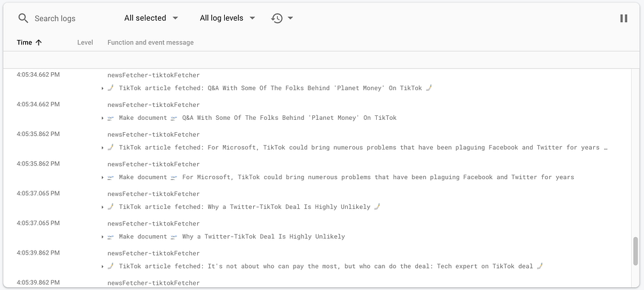Click the Function and event message header
Image resolution: width=644 pixels, height=290 pixels.
[x=150, y=43]
